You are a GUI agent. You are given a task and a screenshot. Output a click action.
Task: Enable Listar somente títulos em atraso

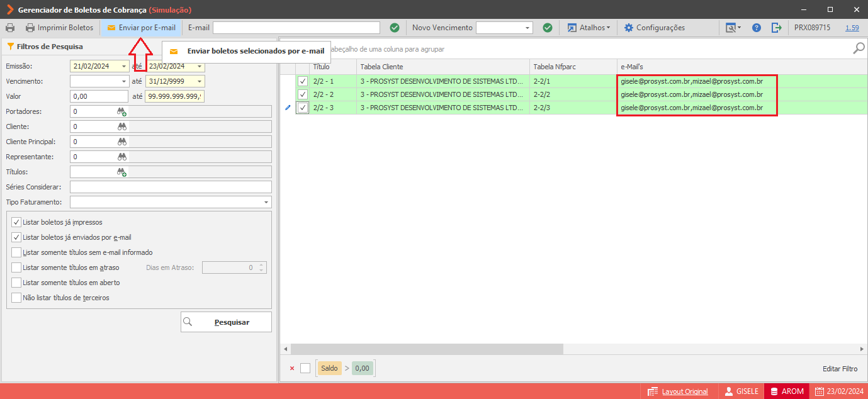16,267
